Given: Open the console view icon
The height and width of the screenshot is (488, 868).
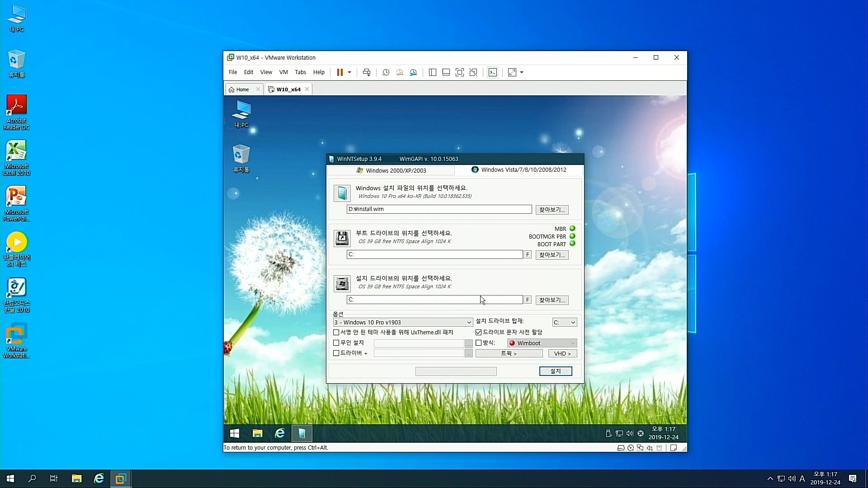Looking at the screenshot, I should [493, 72].
